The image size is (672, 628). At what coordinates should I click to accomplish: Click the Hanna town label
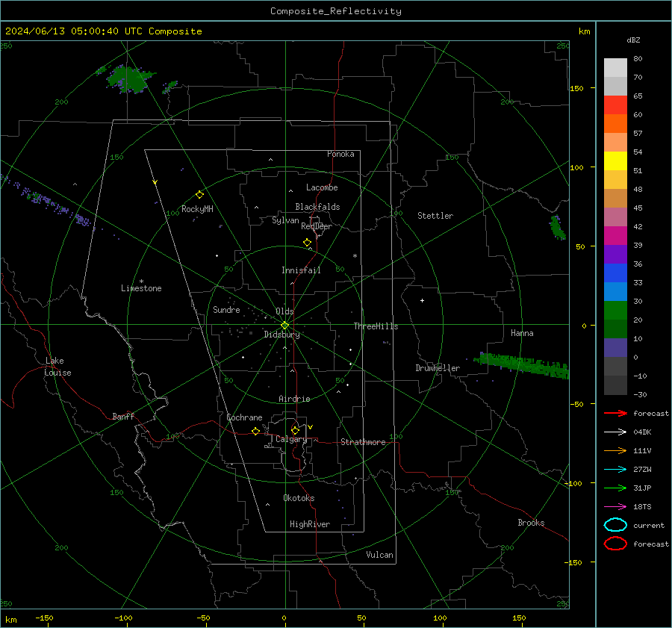pos(522,333)
